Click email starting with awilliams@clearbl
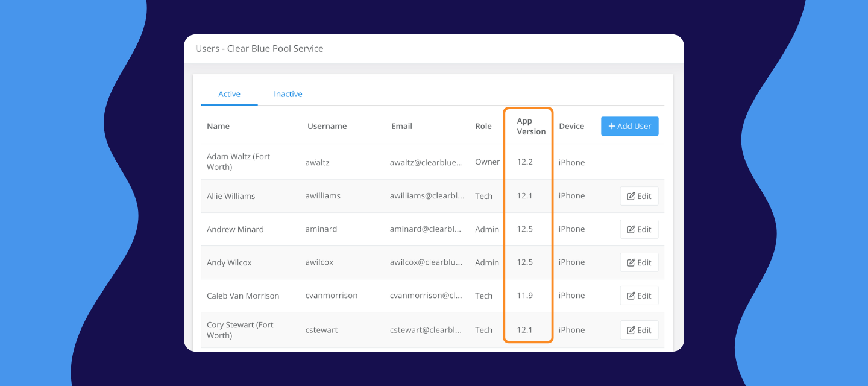Image resolution: width=868 pixels, height=386 pixels. (x=427, y=196)
